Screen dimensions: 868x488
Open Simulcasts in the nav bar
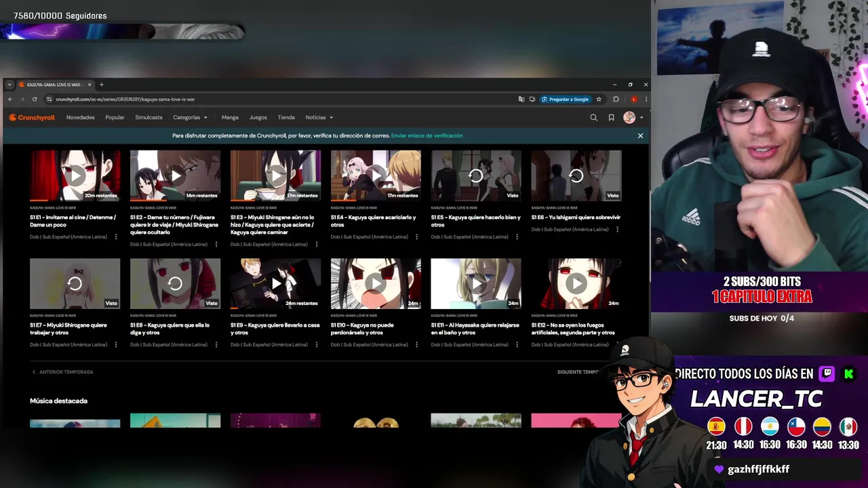point(149,117)
